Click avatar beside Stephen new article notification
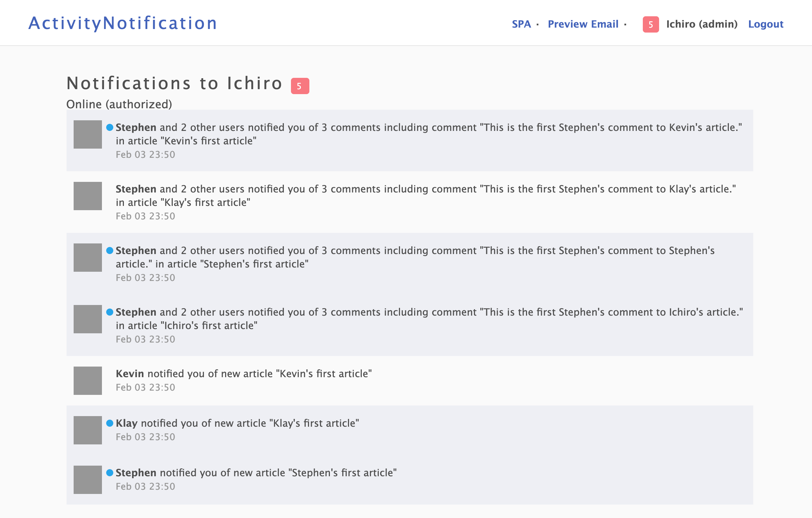The image size is (812, 518). coord(87,480)
